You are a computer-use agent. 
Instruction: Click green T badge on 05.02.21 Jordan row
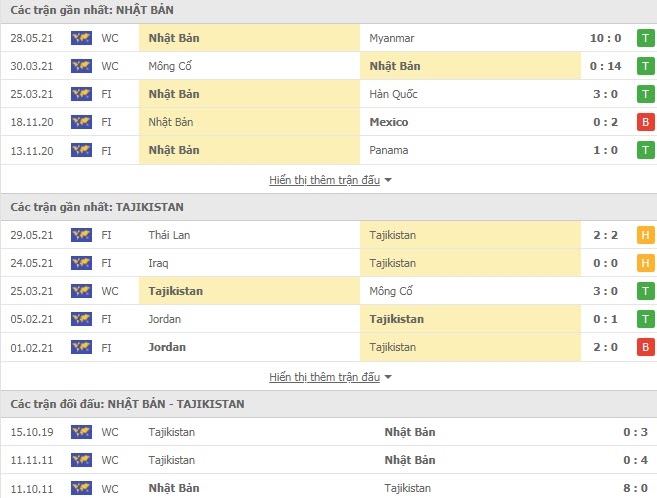[646, 319]
